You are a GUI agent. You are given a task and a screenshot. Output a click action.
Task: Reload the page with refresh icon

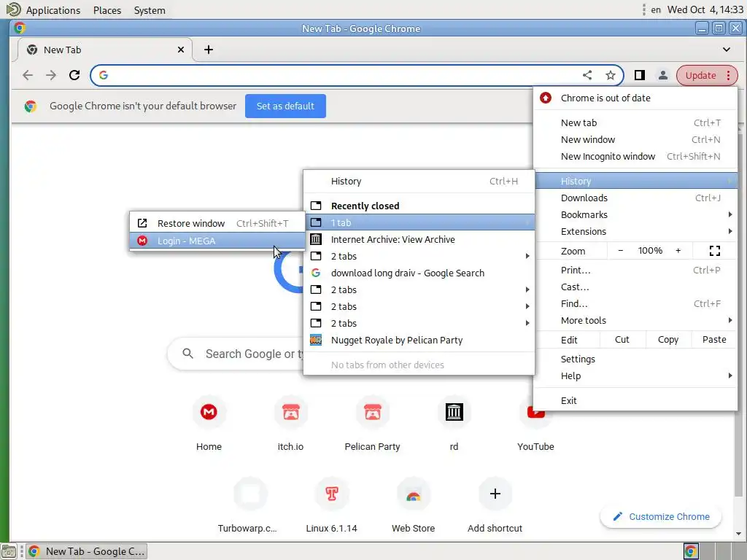point(74,75)
